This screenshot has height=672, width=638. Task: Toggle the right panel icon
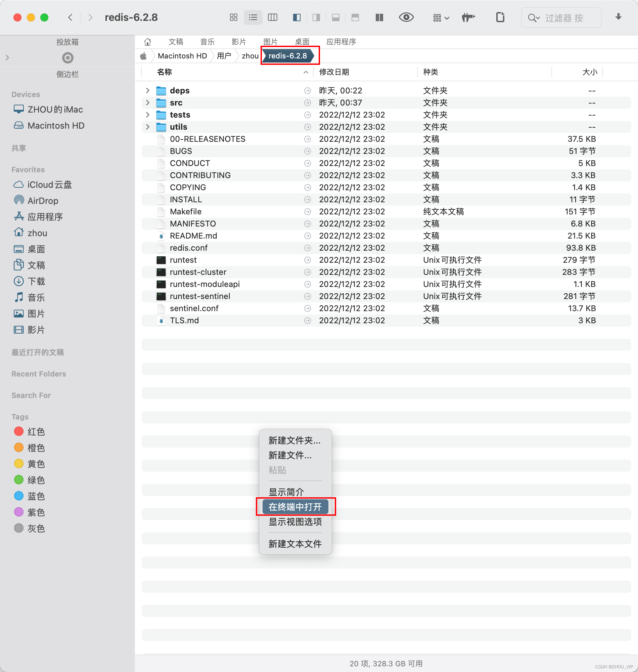[x=316, y=17]
